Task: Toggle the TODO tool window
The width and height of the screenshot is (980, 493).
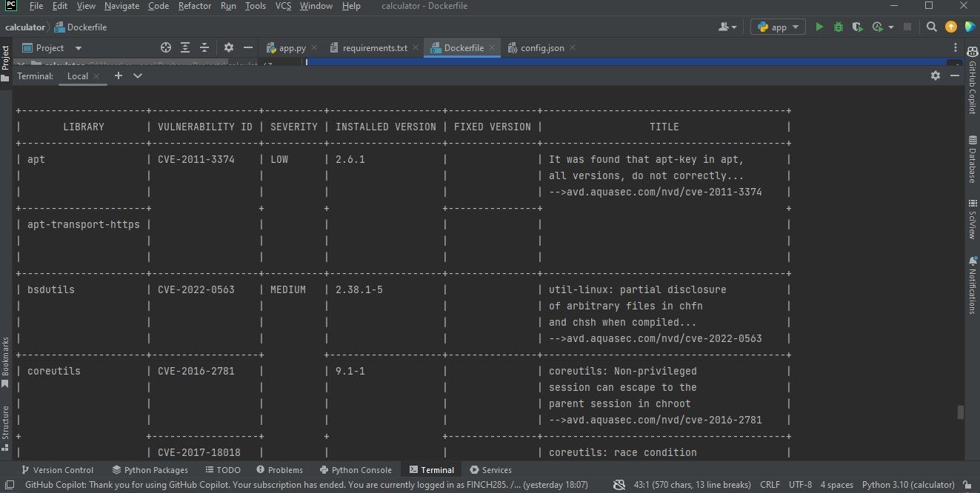Action: [223, 469]
